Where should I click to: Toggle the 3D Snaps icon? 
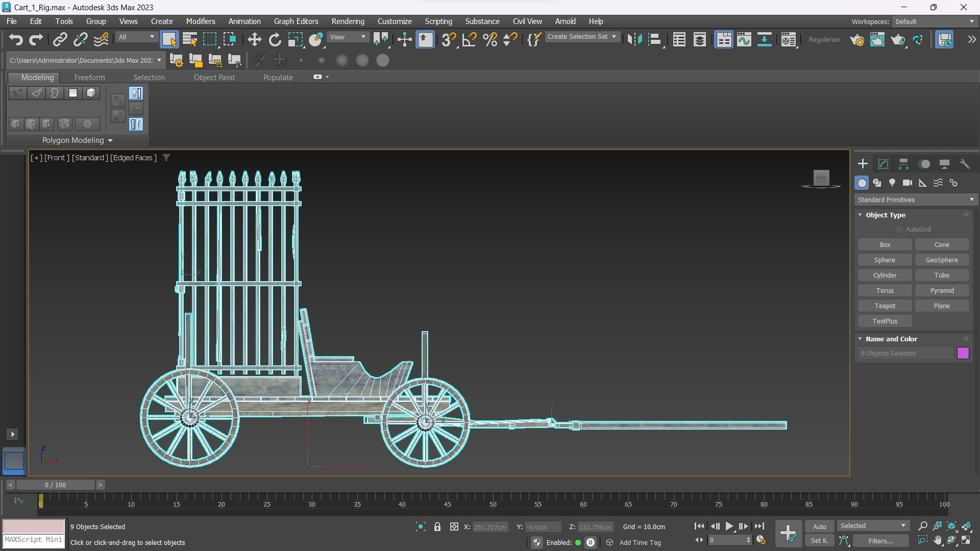coord(449,40)
